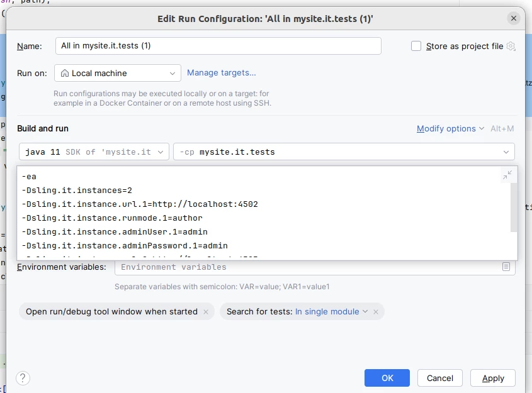Viewport: 532px width, 393px height.
Task: Click the instance.adminUser.1=admin line
Action: pyautogui.click(x=115, y=232)
